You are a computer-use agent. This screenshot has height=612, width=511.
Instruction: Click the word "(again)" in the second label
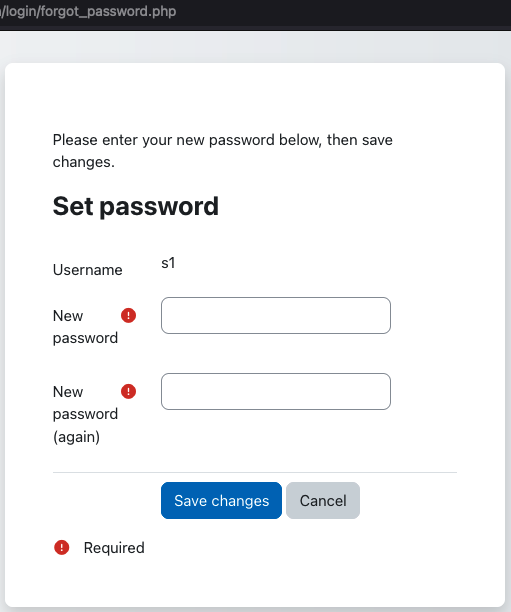point(77,437)
